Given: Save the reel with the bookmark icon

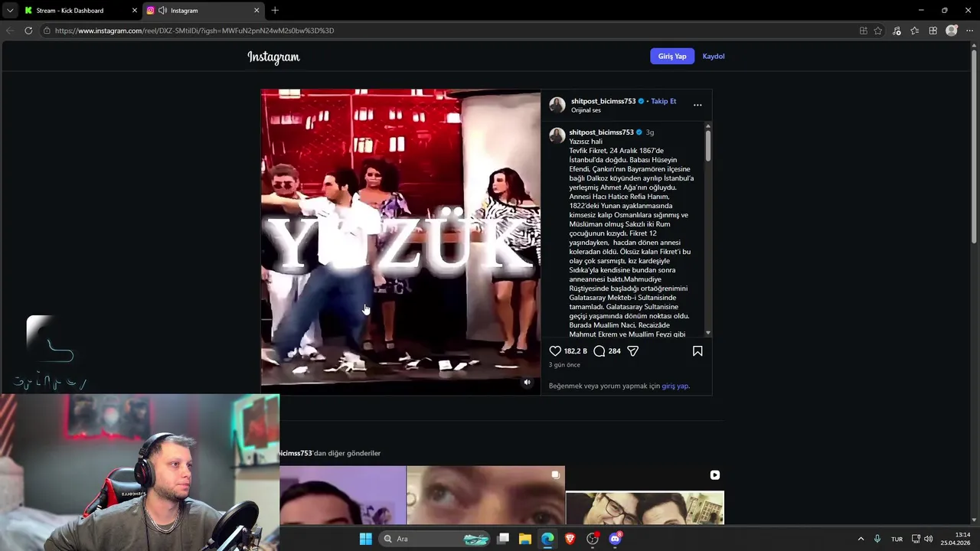Looking at the screenshot, I should (x=697, y=351).
